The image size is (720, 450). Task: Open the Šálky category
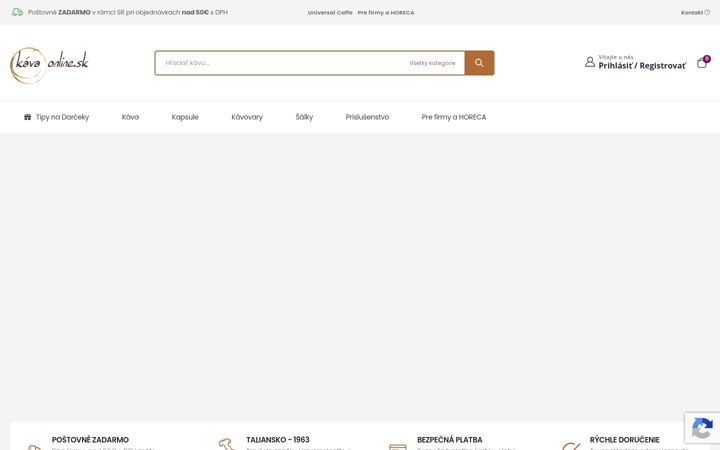coord(304,117)
